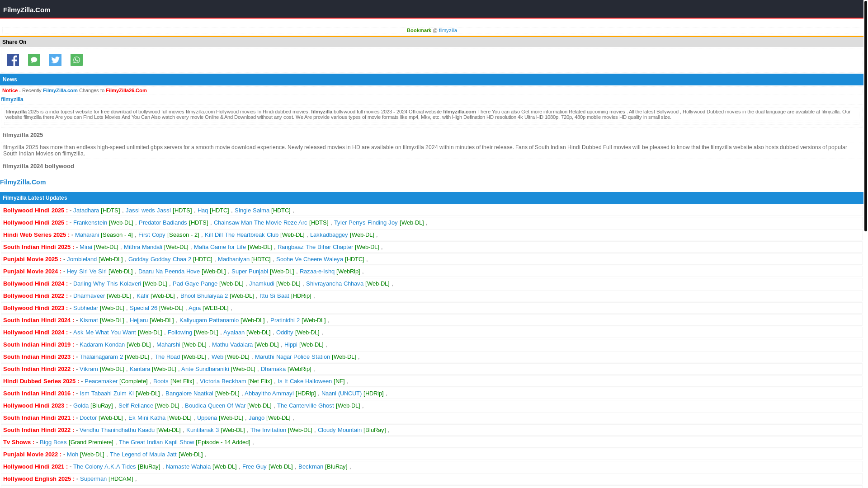The height and width of the screenshot is (488, 868).
Task: Open Mithra Mandali movie link
Action: point(143,247)
